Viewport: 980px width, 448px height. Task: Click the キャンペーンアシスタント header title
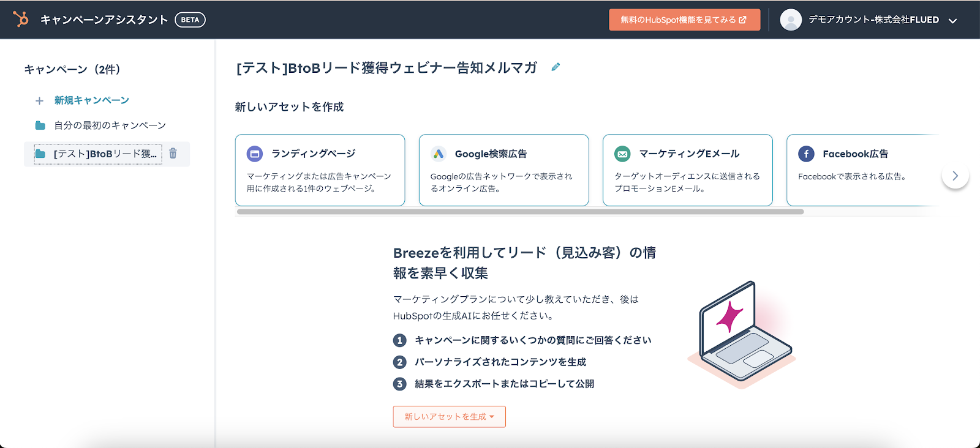tap(104, 20)
